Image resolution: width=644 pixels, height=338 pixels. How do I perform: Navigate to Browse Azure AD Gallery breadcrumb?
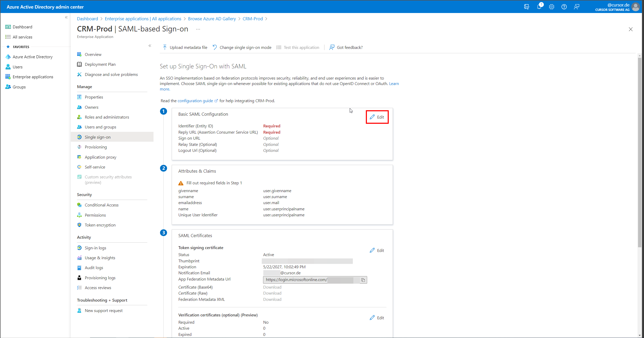(212, 18)
